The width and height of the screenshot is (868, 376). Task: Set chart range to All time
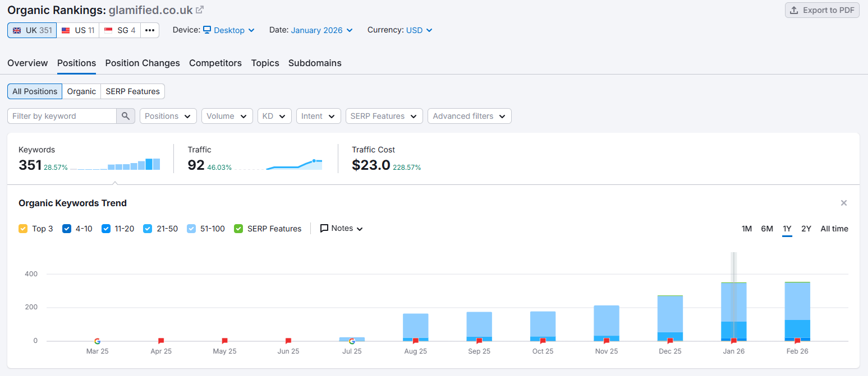tap(834, 229)
